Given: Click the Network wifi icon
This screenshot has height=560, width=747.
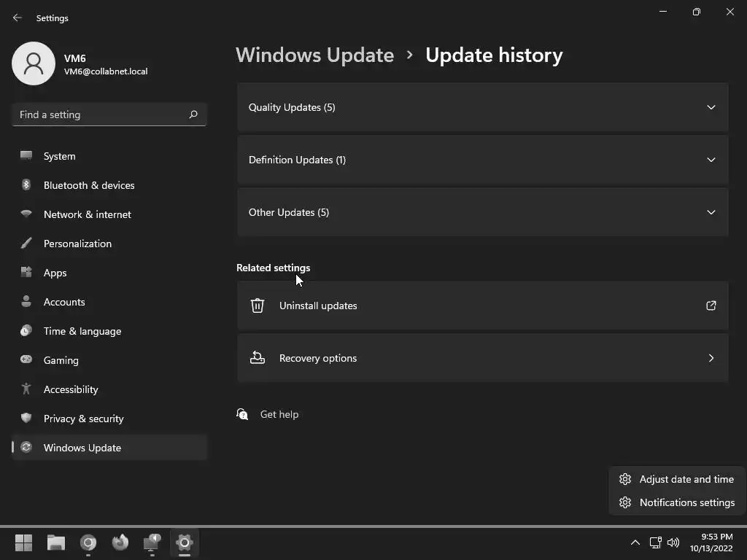Looking at the screenshot, I should tap(26, 214).
